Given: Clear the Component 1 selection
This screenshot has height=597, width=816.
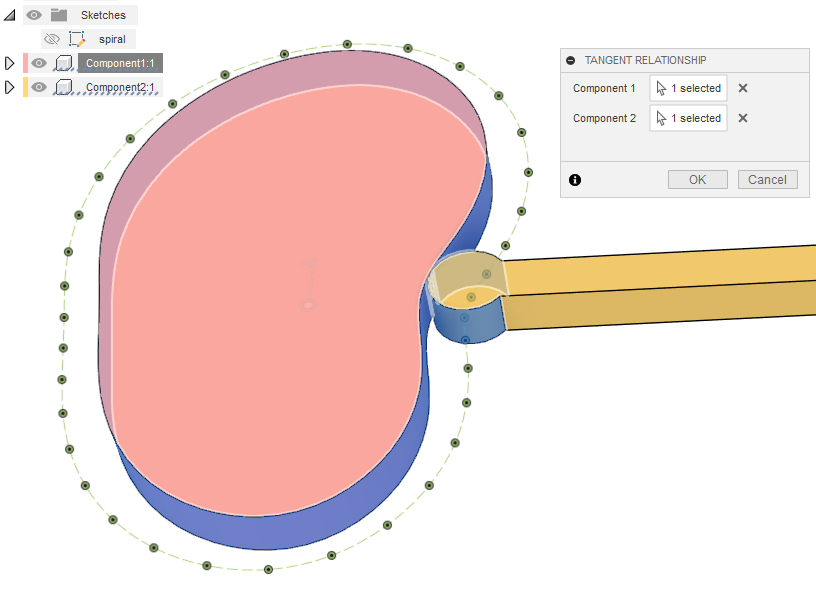Looking at the screenshot, I should [743, 88].
